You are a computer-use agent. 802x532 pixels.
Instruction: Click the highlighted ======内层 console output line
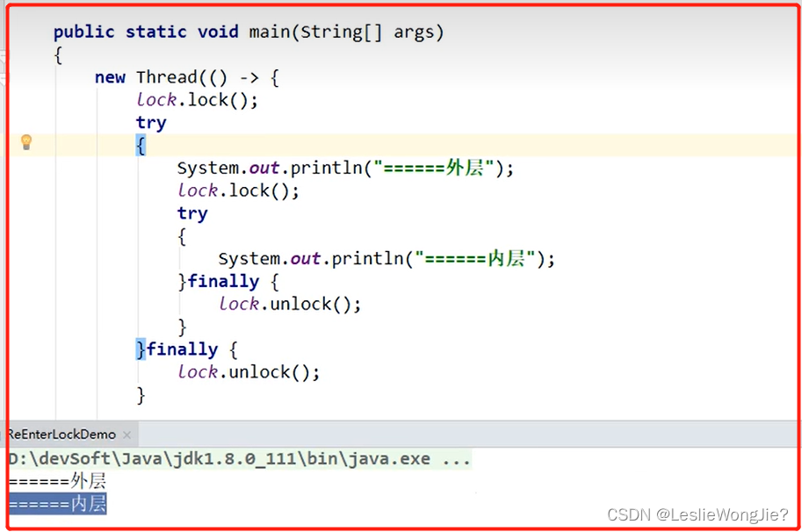(58, 504)
